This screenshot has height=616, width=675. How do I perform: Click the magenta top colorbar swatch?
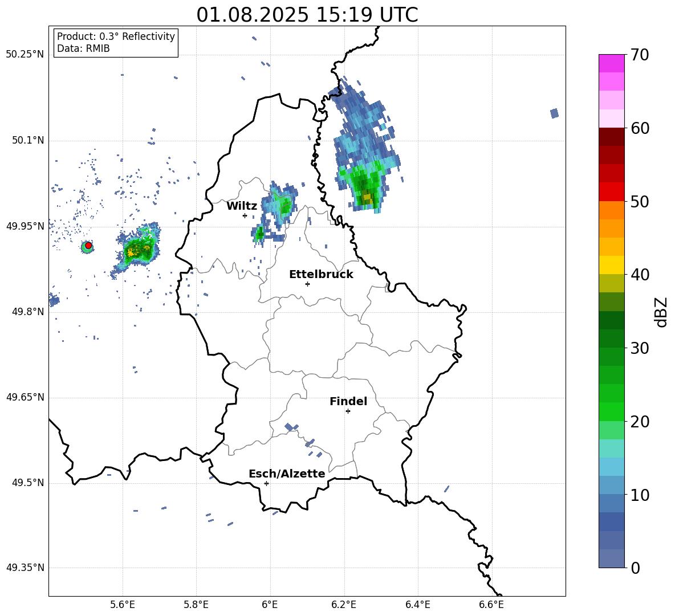point(611,63)
